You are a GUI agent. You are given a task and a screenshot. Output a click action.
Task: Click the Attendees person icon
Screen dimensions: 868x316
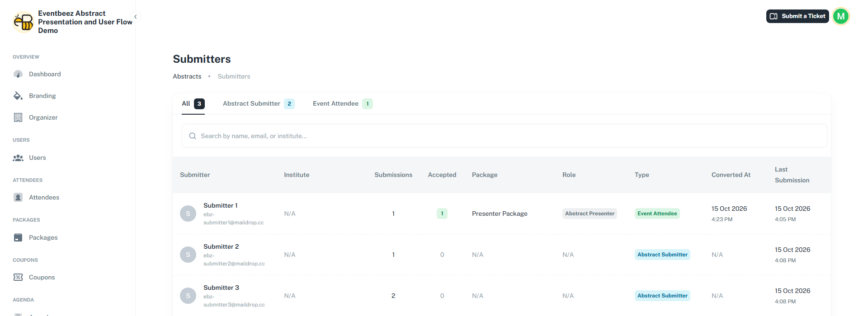coord(18,197)
